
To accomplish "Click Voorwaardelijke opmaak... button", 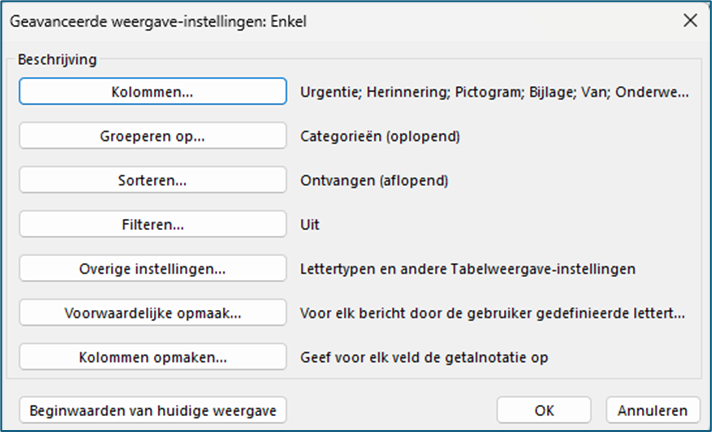I will pyautogui.click(x=152, y=313).
